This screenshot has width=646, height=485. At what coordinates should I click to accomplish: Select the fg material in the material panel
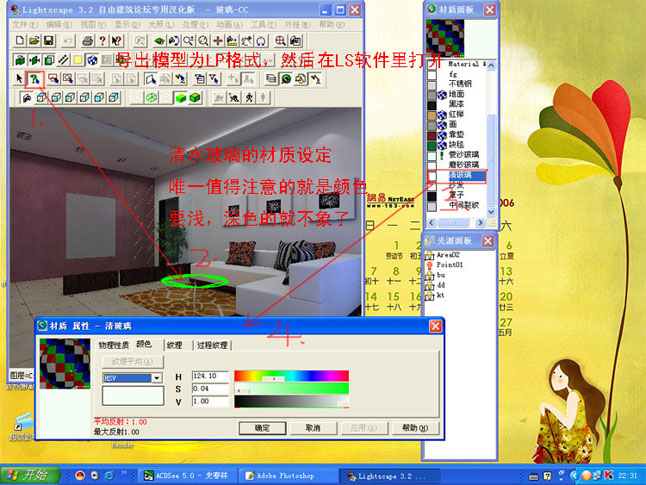pos(453,74)
